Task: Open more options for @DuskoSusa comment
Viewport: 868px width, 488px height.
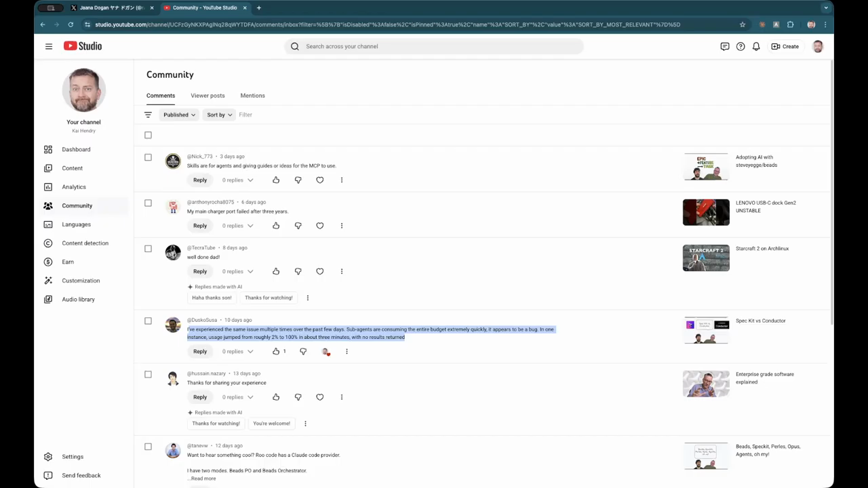Action: pyautogui.click(x=347, y=352)
